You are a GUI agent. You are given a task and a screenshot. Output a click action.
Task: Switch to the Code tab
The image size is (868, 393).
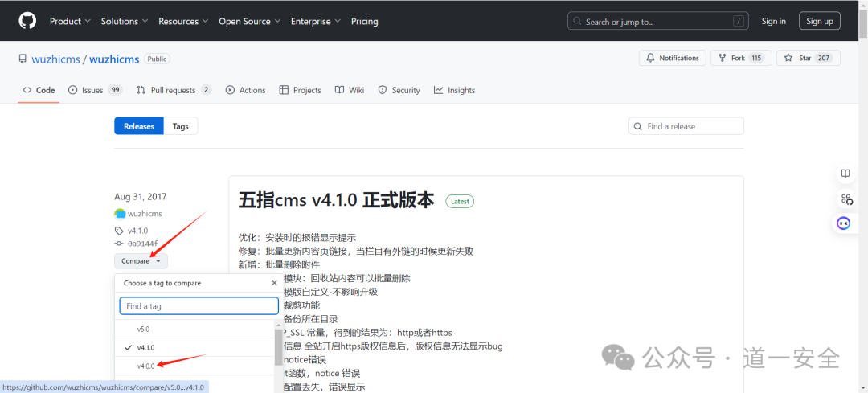click(x=39, y=90)
